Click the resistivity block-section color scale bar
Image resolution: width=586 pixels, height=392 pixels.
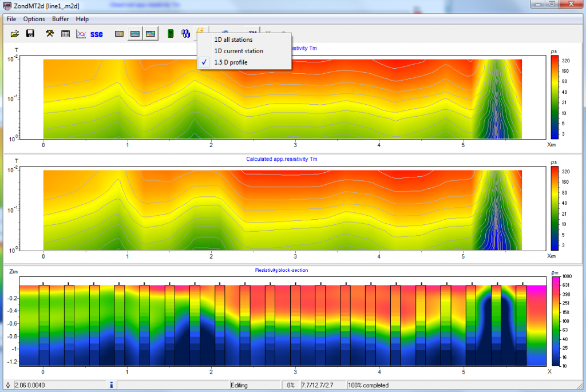pos(556,322)
